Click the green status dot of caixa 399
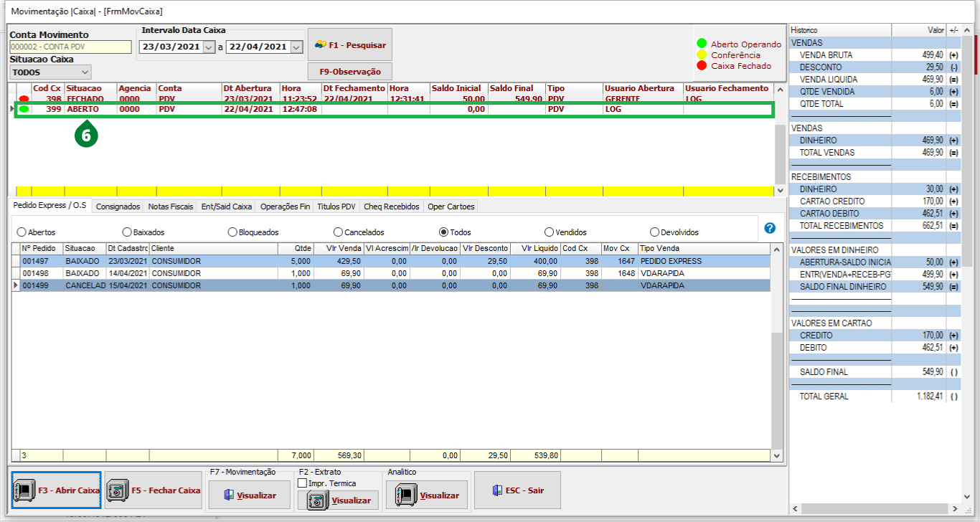The height and width of the screenshot is (522, 980). tap(24, 109)
